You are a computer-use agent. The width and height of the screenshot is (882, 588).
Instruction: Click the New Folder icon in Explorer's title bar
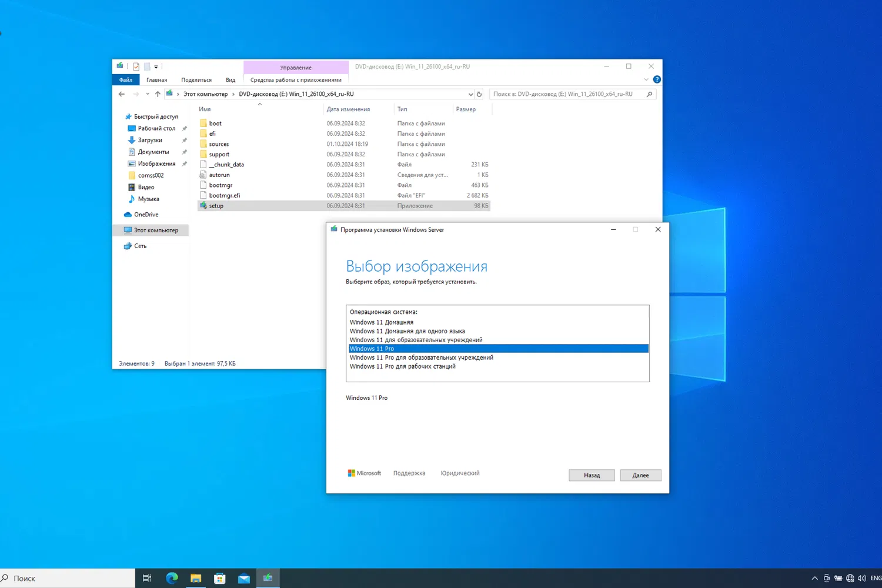point(147,66)
